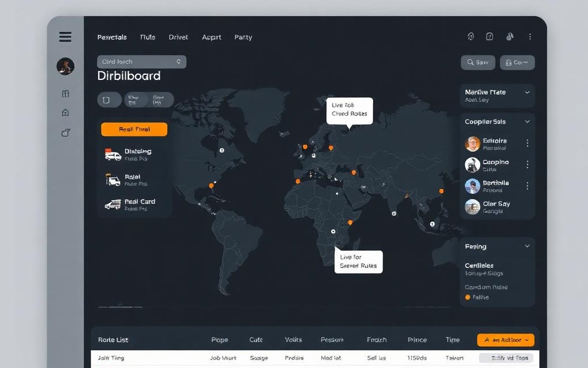
Task: Sort by the Prince column header
Action: 417,340
